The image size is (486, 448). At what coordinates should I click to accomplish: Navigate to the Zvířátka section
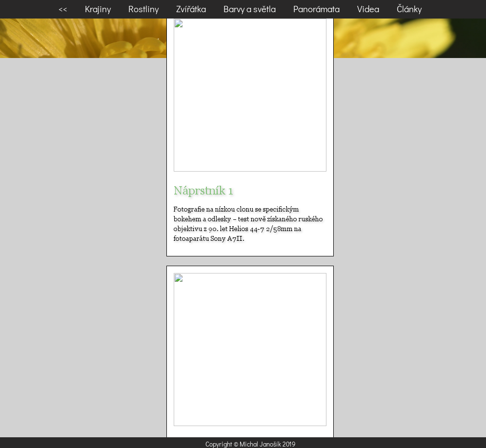point(191,9)
